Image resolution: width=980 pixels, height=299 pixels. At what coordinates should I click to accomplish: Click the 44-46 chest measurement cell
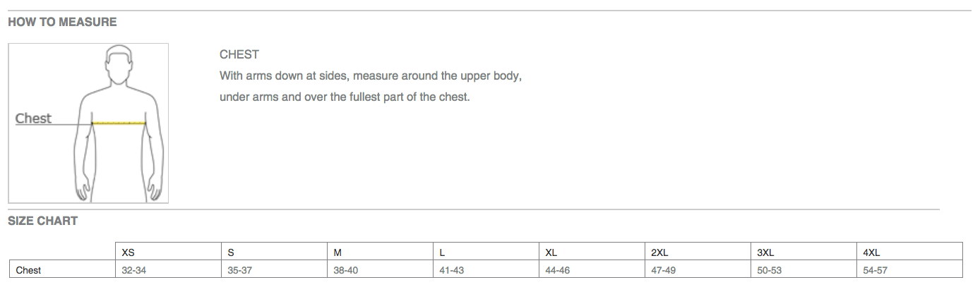coord(592,269)
